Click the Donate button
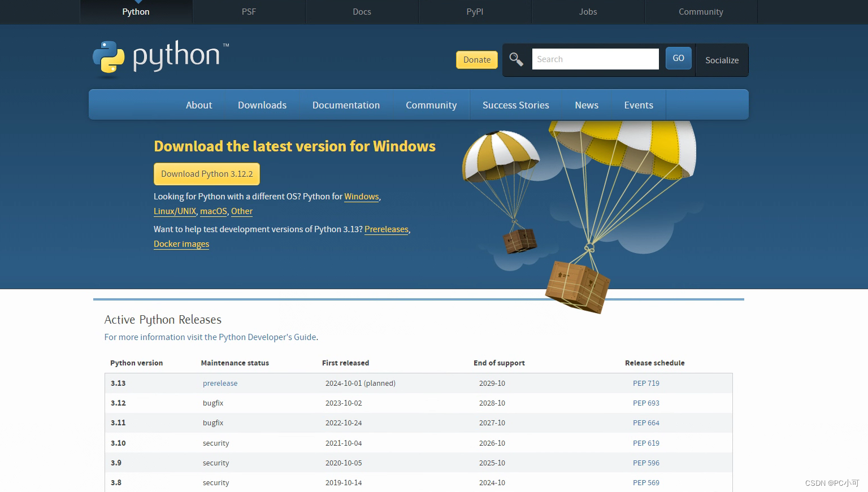 [477, 60]
